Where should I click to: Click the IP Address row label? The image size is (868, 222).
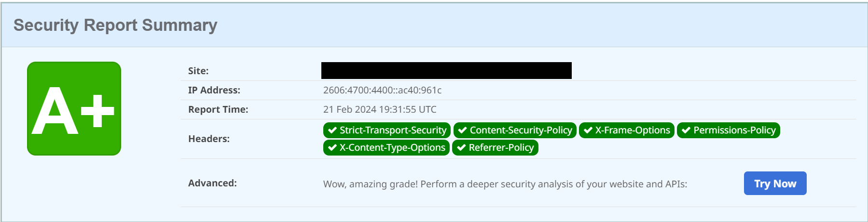(214, 90)
